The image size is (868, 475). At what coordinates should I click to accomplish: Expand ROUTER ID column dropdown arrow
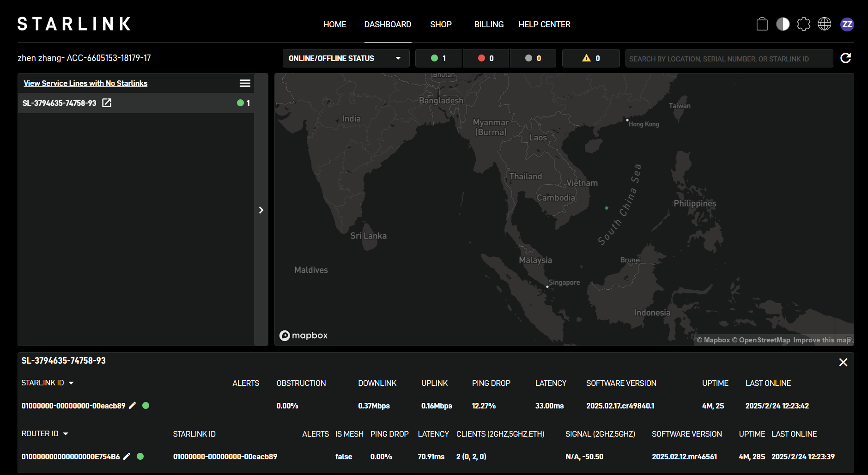click(66, 434)
